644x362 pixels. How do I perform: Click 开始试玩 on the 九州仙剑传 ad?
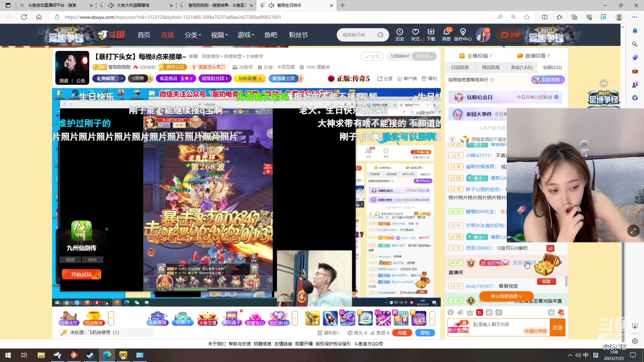point(81,274)
